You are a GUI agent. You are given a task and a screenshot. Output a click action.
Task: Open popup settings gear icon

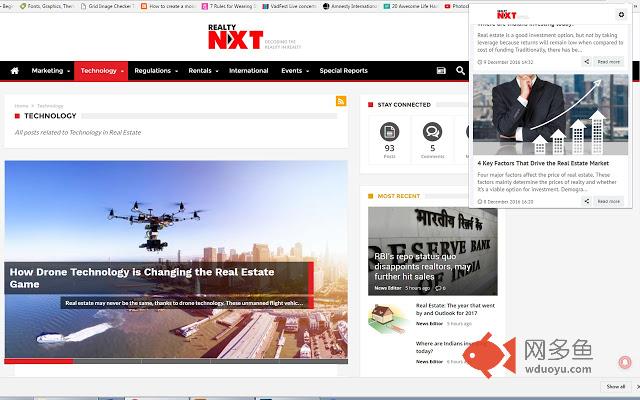coord(621,15)
